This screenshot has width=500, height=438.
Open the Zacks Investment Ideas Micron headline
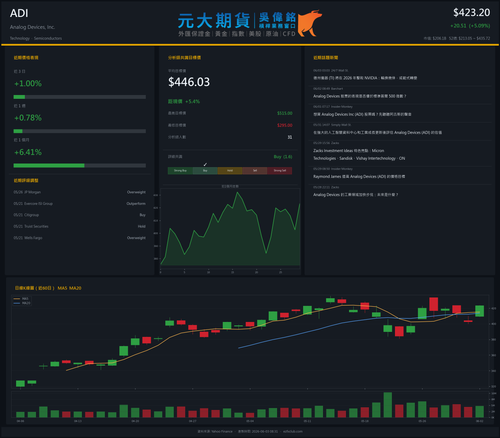(359, 155)
